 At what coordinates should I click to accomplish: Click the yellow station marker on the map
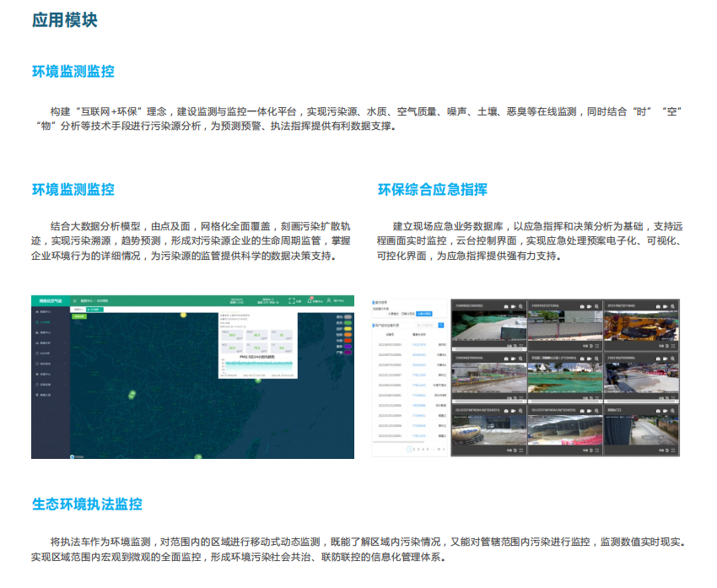(x=183, y=315)
